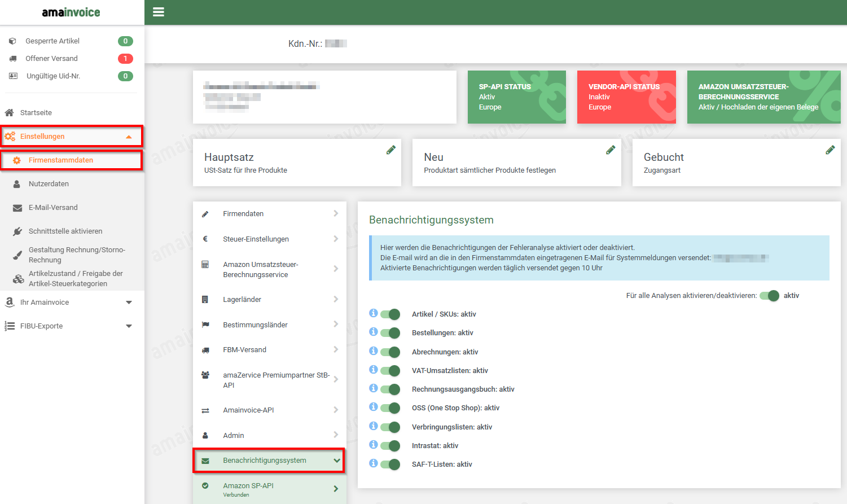Click the red Vendor-API Status tile

click(626, 97)
